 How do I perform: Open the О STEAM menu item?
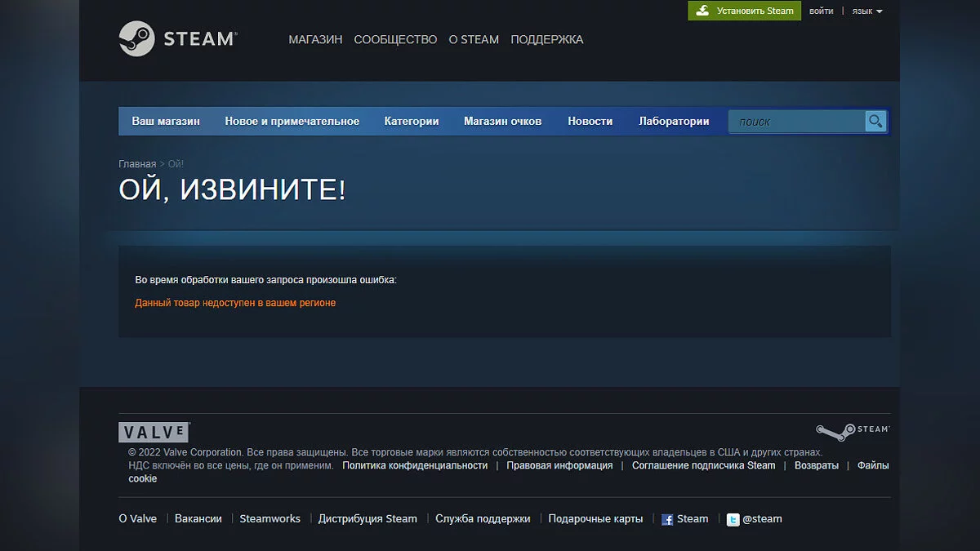coord(474,39)
